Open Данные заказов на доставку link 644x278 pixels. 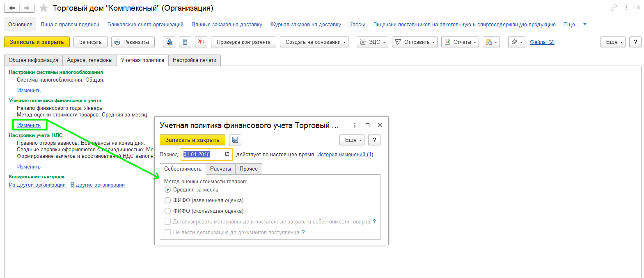pos(227,24)
